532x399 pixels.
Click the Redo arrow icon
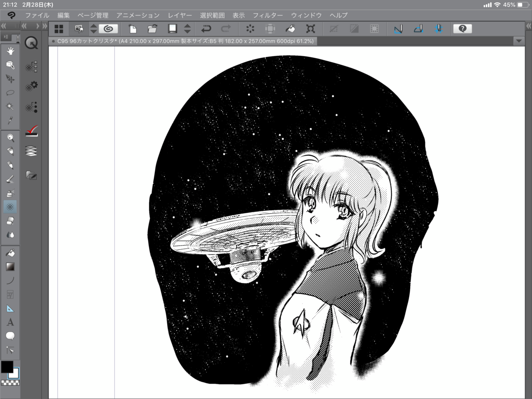tap(226, 29)
